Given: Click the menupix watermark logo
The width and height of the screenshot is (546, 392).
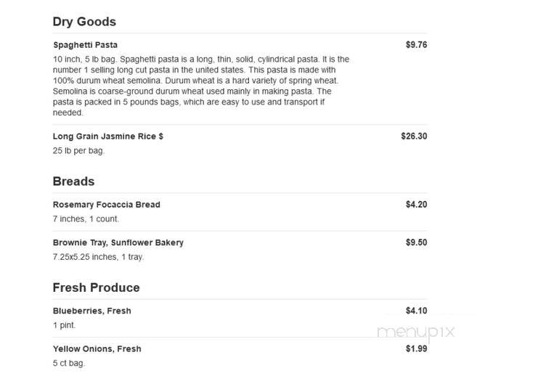Looking at the screenshot, I should [x=416, y=332].
